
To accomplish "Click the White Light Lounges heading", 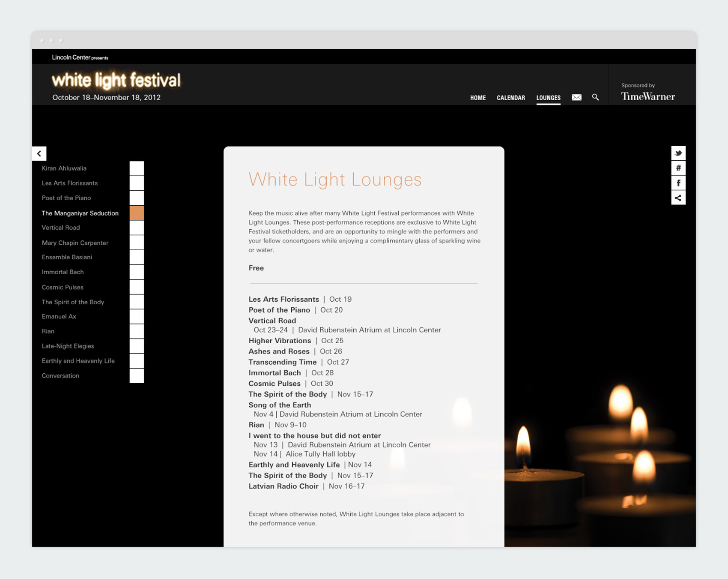I will point(335,180).
